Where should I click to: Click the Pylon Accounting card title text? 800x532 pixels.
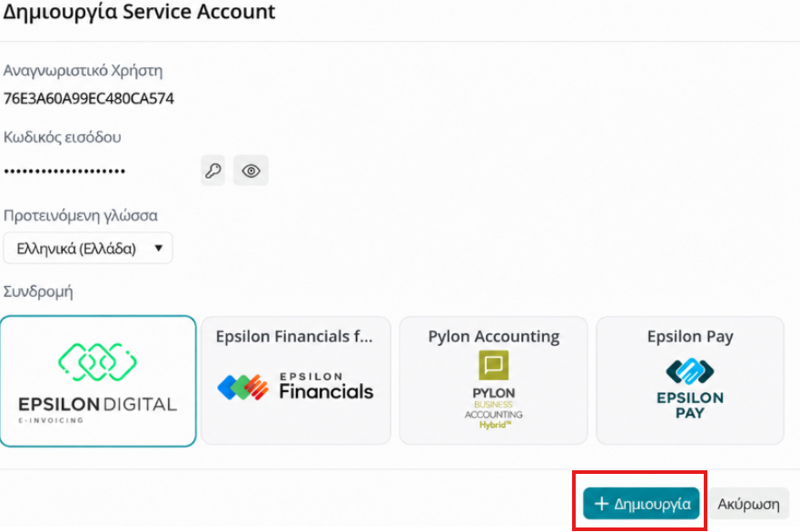click(493, 337)
